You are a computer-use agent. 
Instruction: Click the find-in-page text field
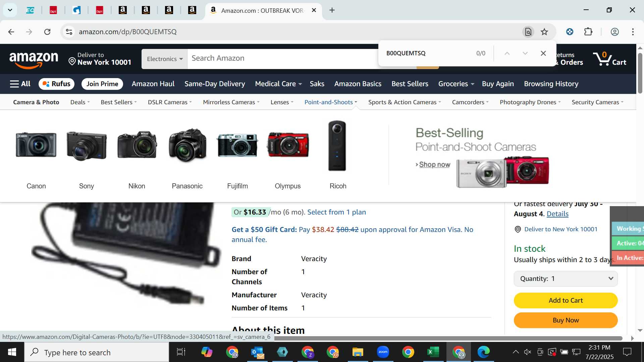click(x=426, y=53)
